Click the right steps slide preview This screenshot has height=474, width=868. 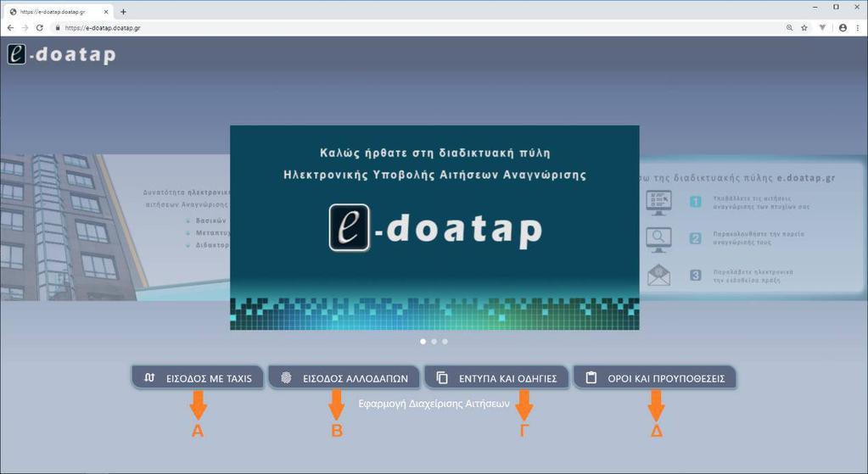pos(753,228)
